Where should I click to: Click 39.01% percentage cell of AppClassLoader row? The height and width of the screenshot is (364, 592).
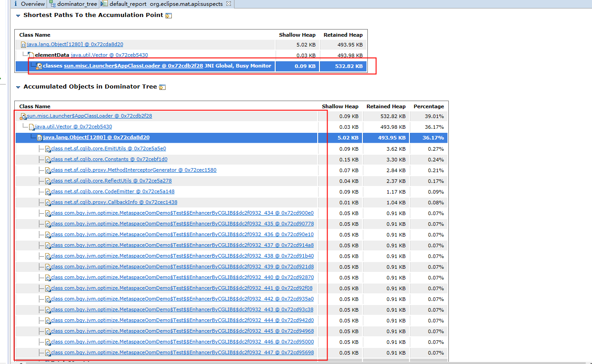435,116
